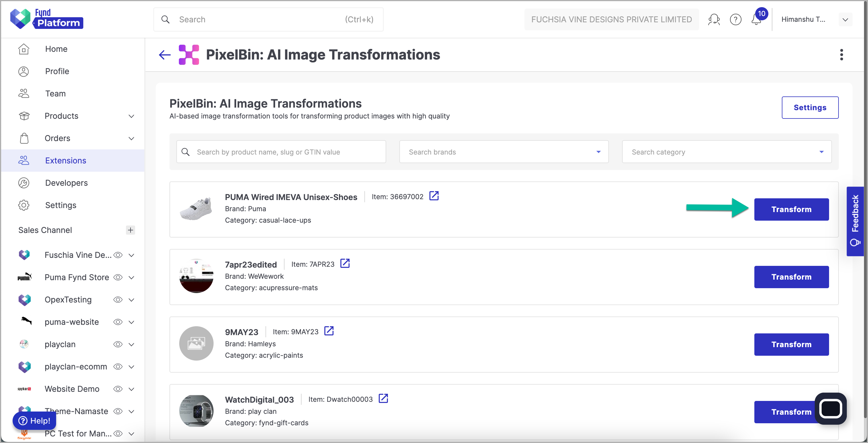Toggle visibility eye for Website Demo
868x443 pixels.
point(118,389)
